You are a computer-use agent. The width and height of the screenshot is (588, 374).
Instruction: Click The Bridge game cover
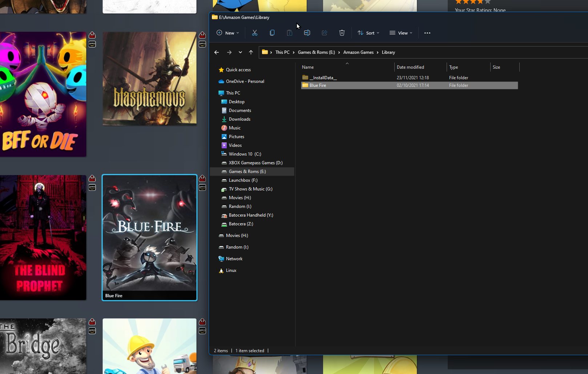pyautogui.click(x=43, y=346)
